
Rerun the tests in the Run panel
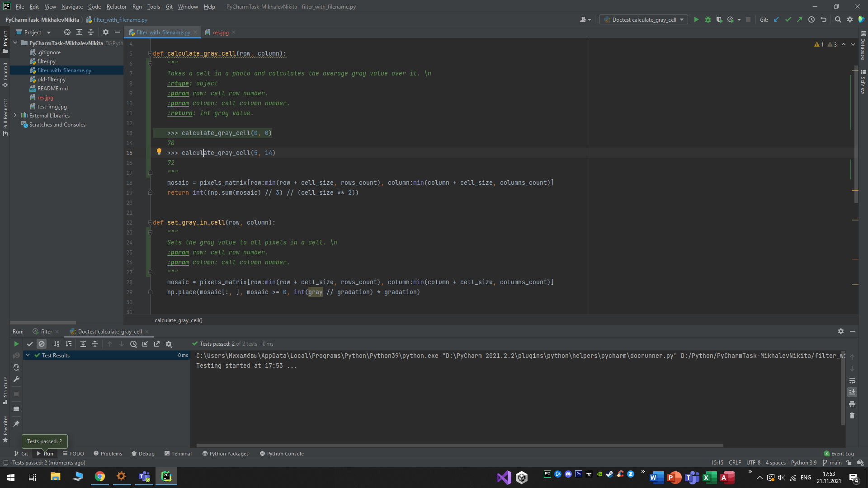[x=16, y=344]
